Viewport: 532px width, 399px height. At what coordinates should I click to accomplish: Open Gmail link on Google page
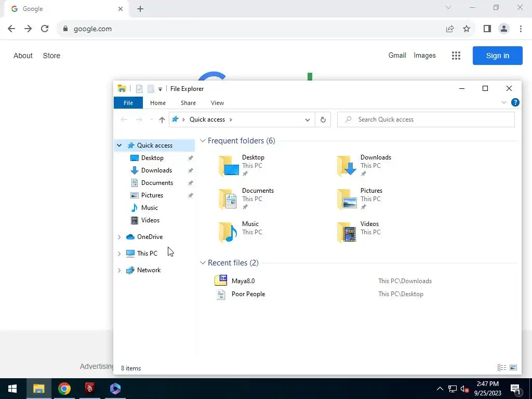click(x=397, y=55)
